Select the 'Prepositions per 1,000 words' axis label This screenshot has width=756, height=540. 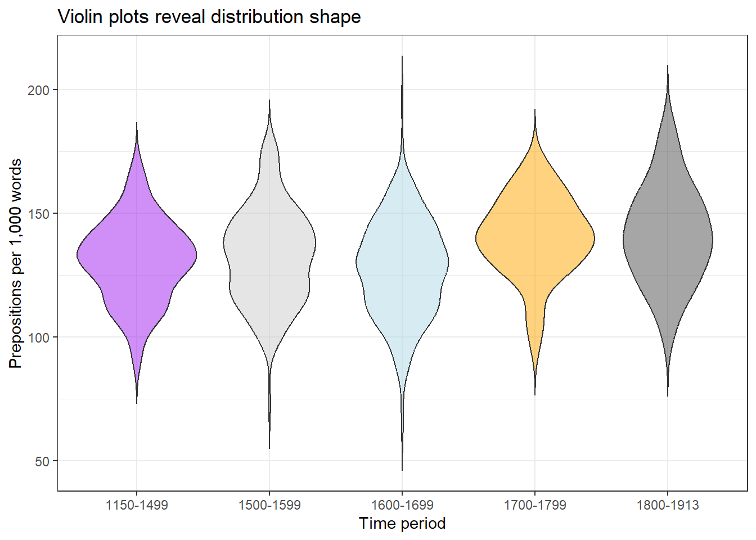pyautogui.click(x=16, y=263)
